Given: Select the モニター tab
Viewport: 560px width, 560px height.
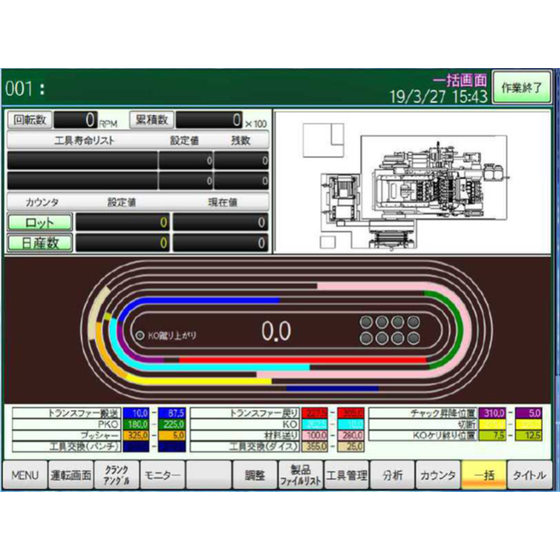Looking at the screenshot, I should [162, 475].
